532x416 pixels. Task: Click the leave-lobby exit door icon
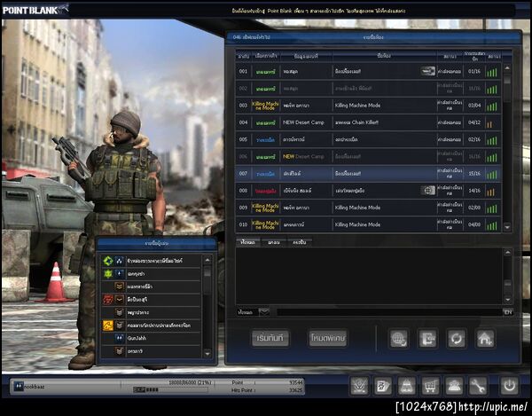427,338
